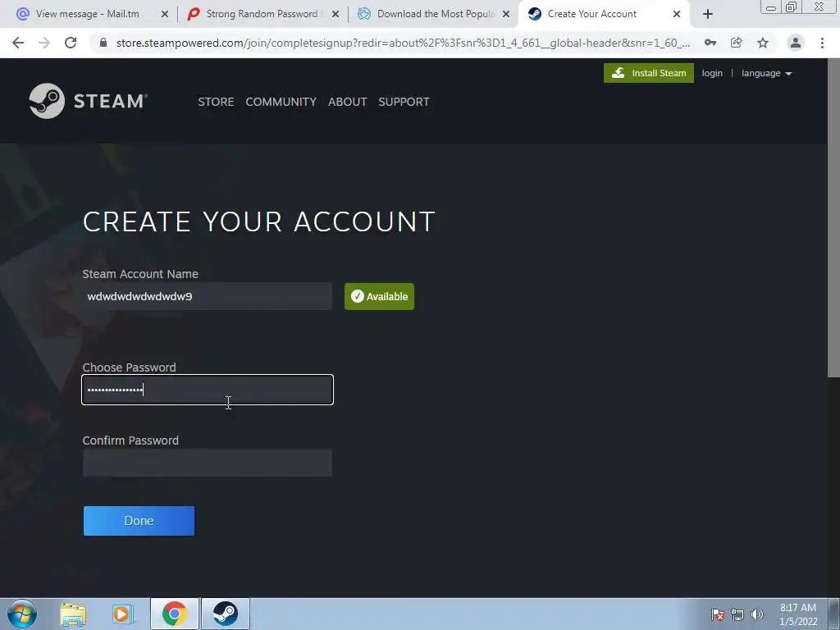Click the Steam Account Name field
The image size is (840, 630).
coord(208,296)
